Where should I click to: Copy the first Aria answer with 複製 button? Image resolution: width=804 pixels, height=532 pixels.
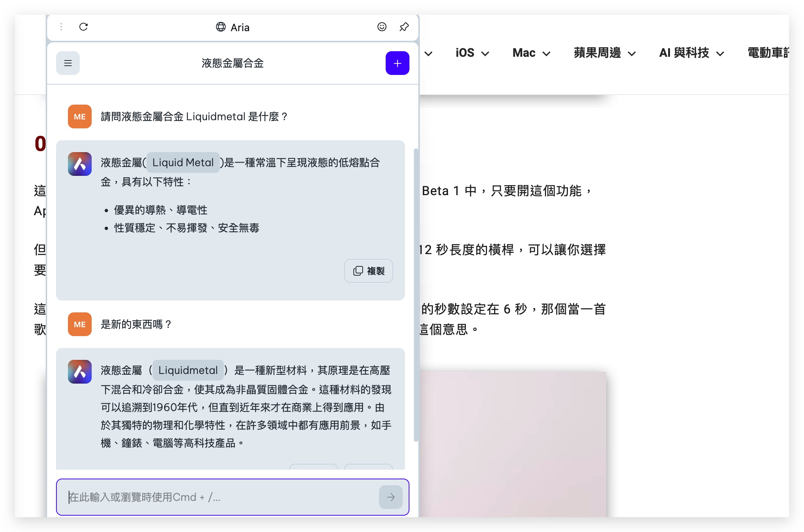369,271
